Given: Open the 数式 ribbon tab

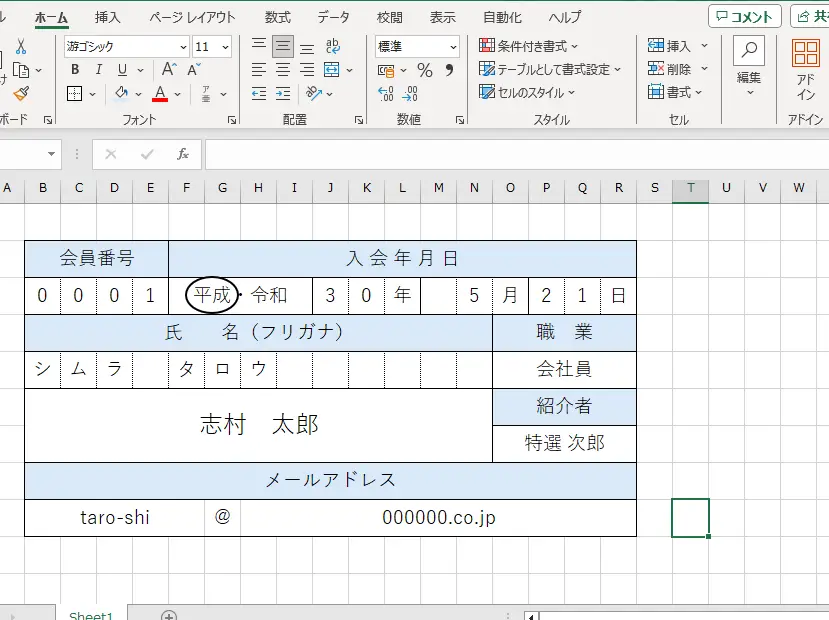Looking at the screenshot, I should 278,17.
